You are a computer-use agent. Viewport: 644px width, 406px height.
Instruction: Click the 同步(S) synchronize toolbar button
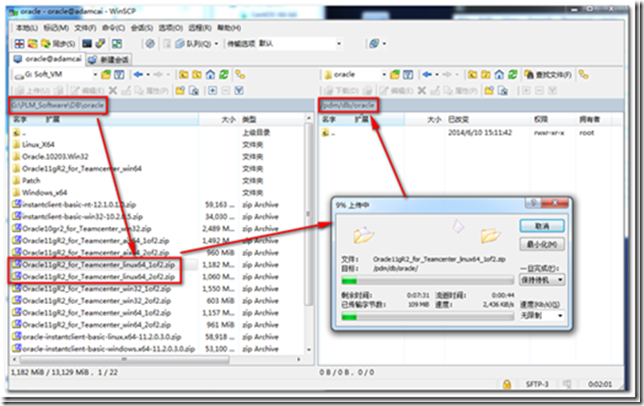click(59, 44)
